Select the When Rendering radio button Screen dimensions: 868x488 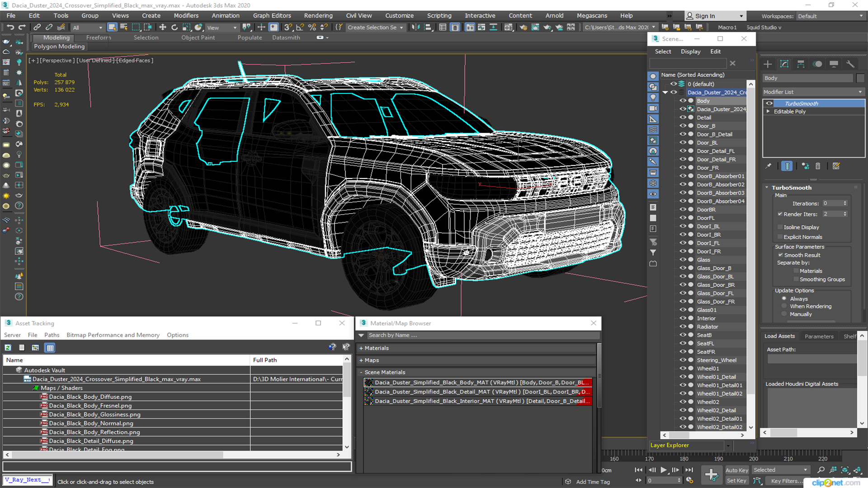[x=784, y=306]
